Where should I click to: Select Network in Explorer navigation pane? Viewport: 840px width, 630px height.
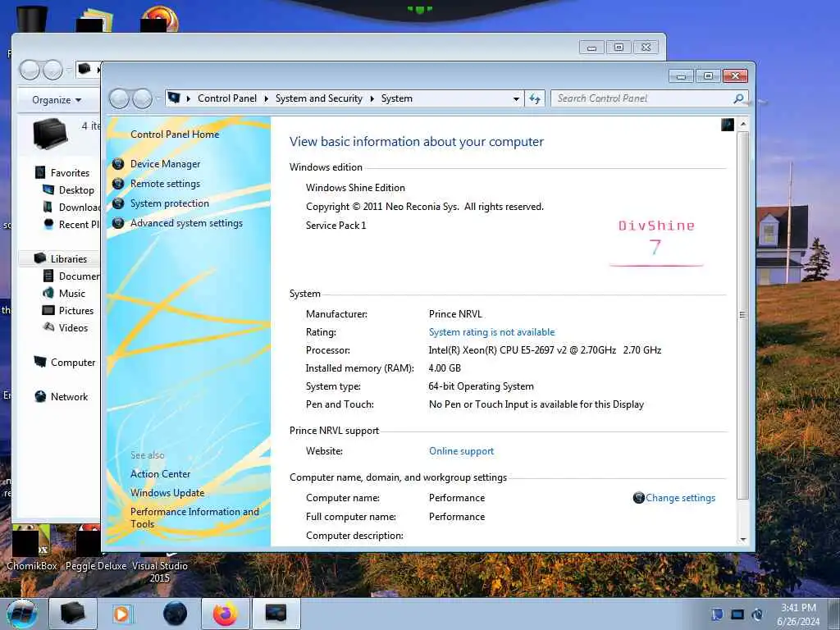(69, 397)
